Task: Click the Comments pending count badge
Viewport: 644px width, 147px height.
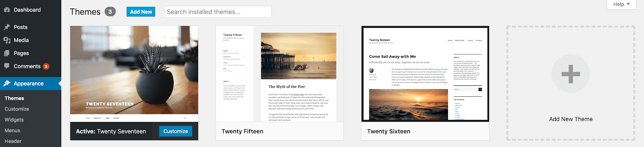Action: [x=46, y=66]
